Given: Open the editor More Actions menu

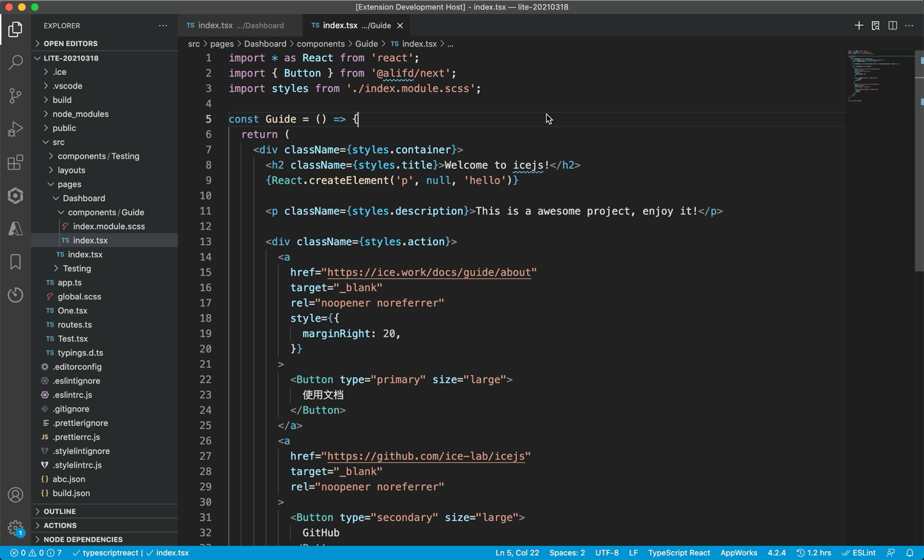Looking at the screenshot, I should coord(909,26).
